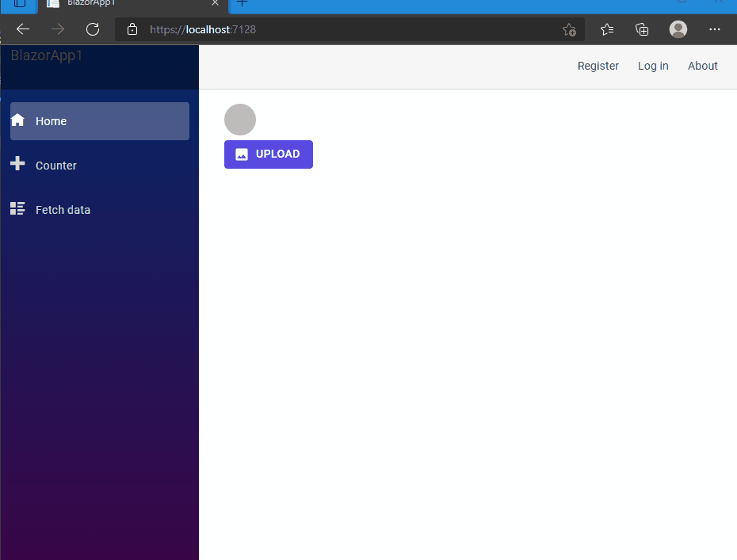Select Counter in the navigation menu
The image size is (737, 560).
coord(55,165)
